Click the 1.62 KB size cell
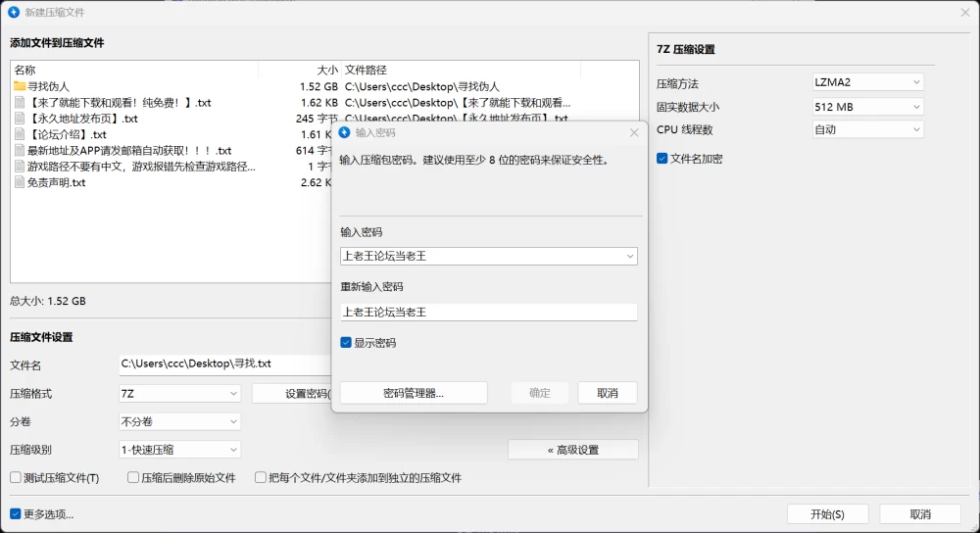The image size is (980, 533). 319,103
